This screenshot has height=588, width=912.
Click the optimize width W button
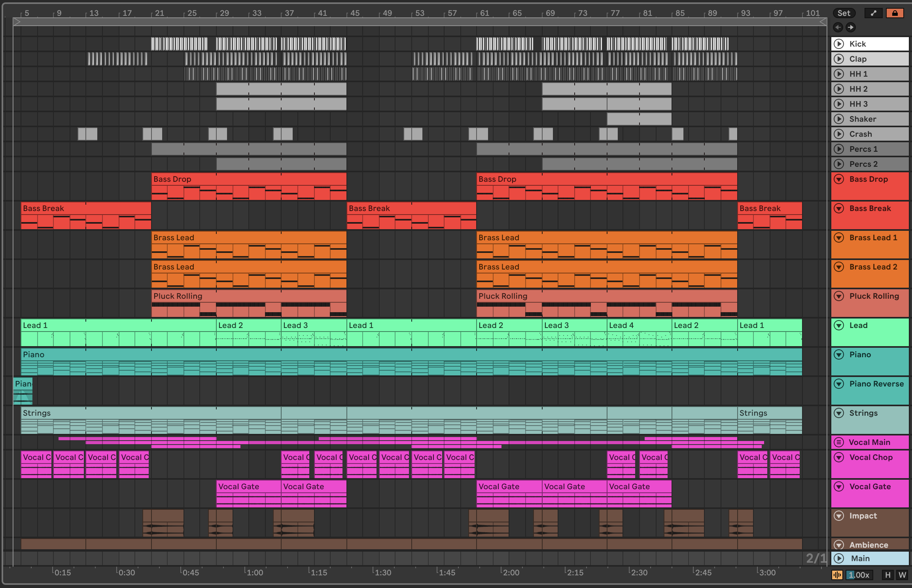tap(902, 575)
